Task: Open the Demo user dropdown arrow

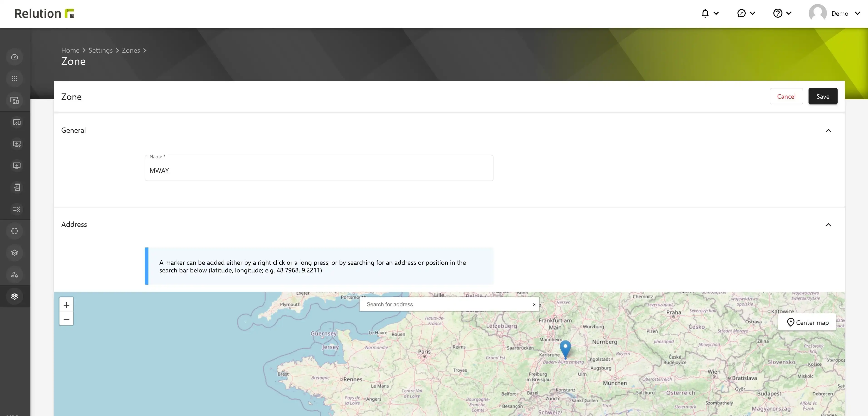Action: click(x=858, y=13)
